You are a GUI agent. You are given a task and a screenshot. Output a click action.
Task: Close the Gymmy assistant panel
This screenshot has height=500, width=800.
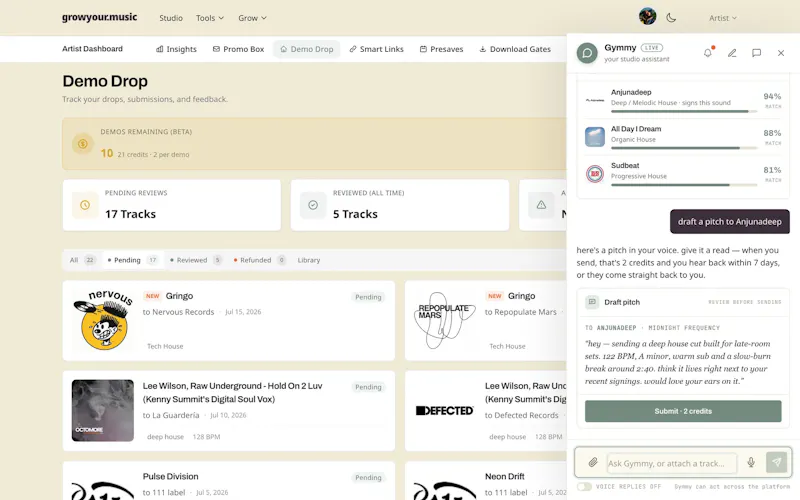(781, 53)
